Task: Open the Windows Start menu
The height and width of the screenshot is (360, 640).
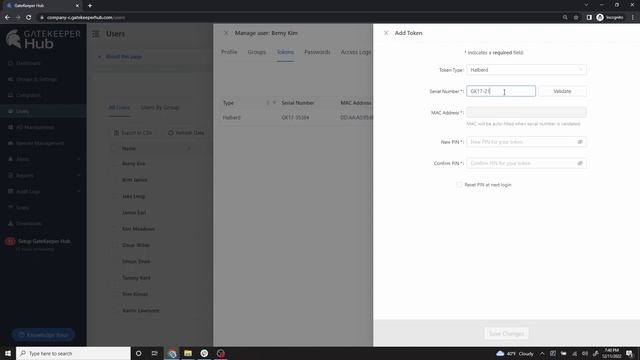Action: click(x=8, y=353)
